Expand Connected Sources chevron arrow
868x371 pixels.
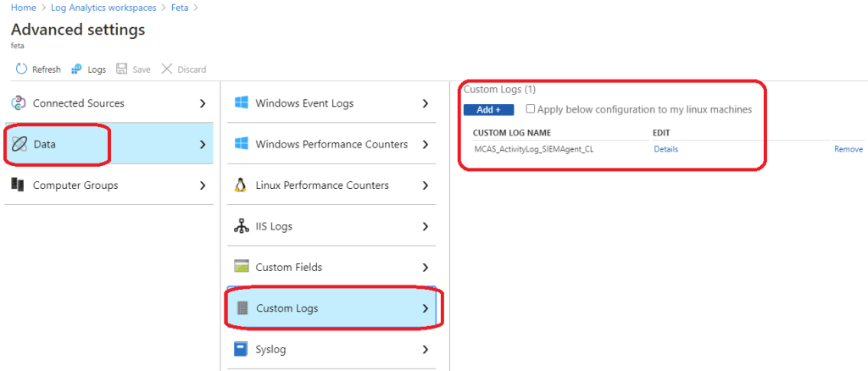[x=202, y=103]
